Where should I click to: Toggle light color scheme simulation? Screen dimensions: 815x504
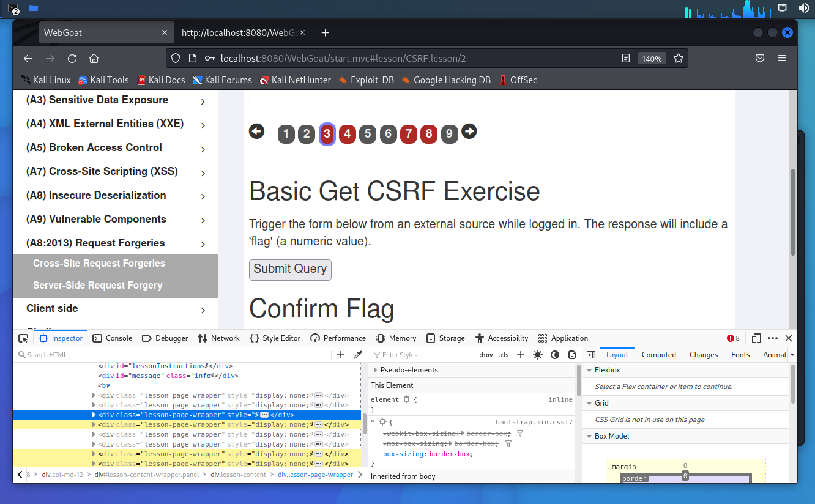tap(537, 355)
